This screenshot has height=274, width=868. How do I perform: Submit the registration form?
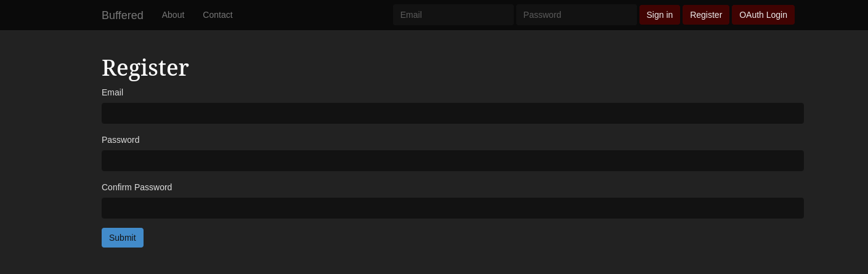pos(122,238)
